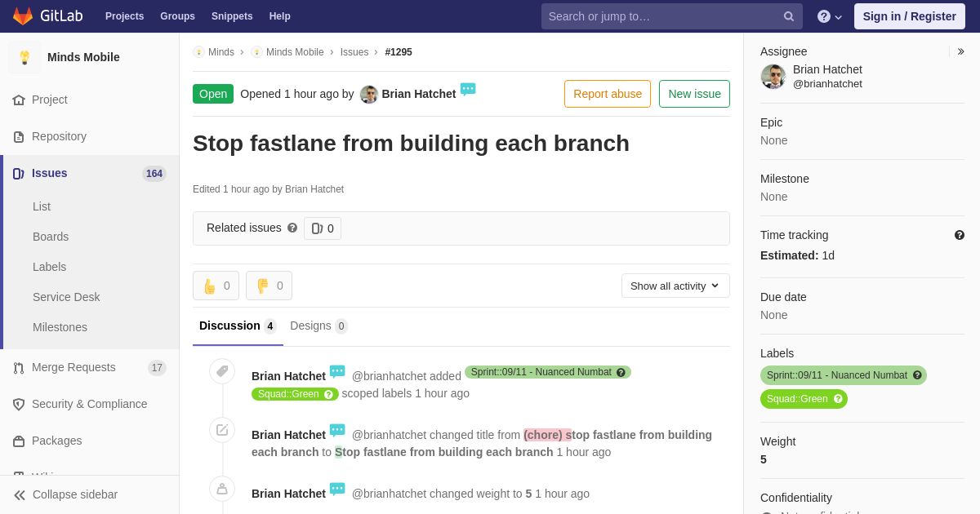
Task: Switch to the Discussion tab
Action: pyautogui.click(x=238, y=326)
